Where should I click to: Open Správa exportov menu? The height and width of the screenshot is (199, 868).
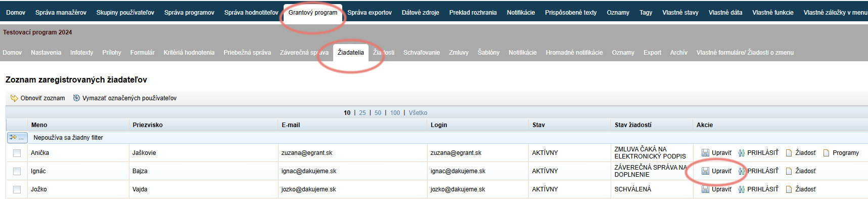370,13
